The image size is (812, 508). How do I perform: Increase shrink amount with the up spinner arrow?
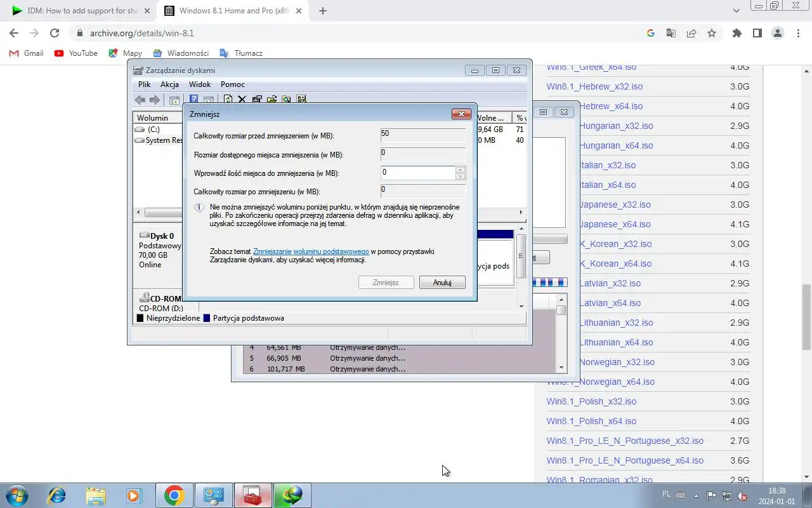pos(461,169)
